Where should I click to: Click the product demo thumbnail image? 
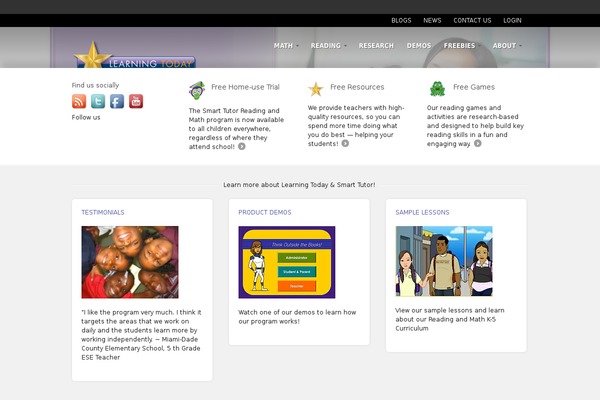[x=287, y=262]
